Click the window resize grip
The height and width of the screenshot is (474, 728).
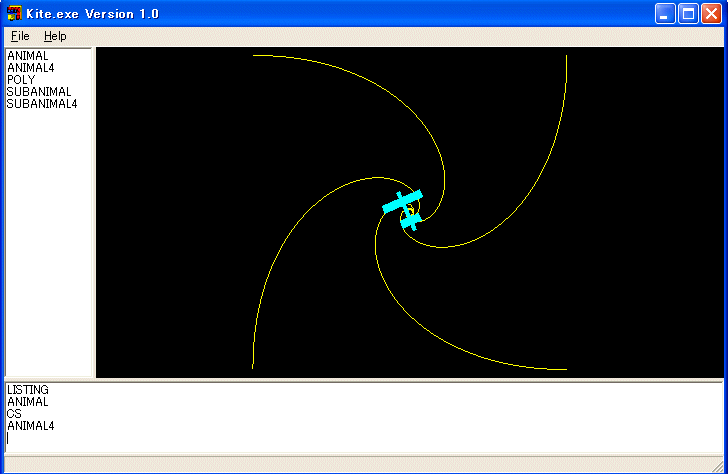pyautogui.click(x=718, y=465)
